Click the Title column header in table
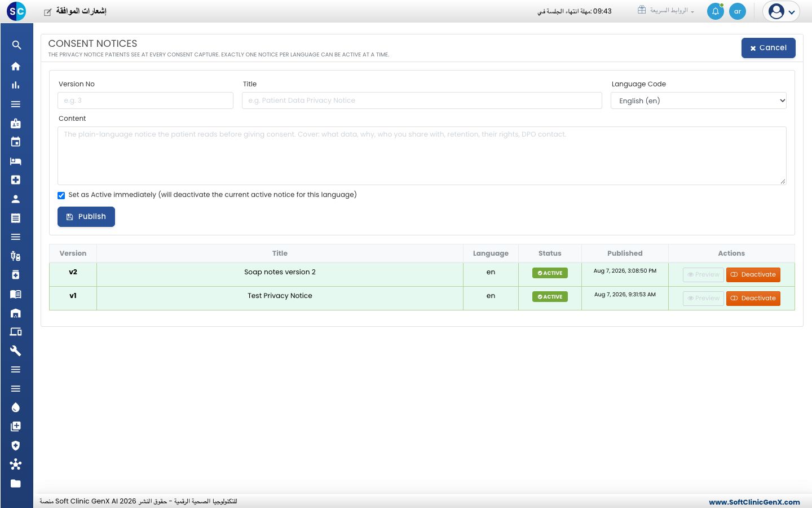The width and height of the screenshot is (812, 508). coord(280,253)
